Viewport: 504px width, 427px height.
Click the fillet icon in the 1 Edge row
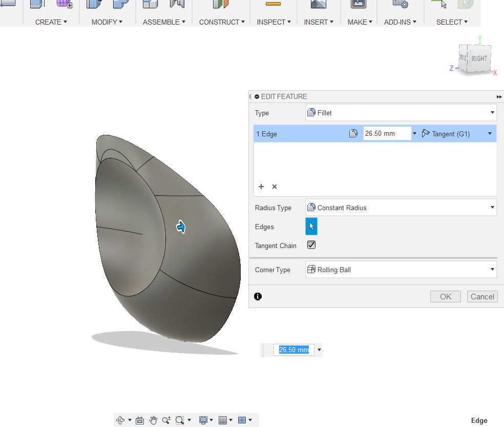[x=353, y=133]
